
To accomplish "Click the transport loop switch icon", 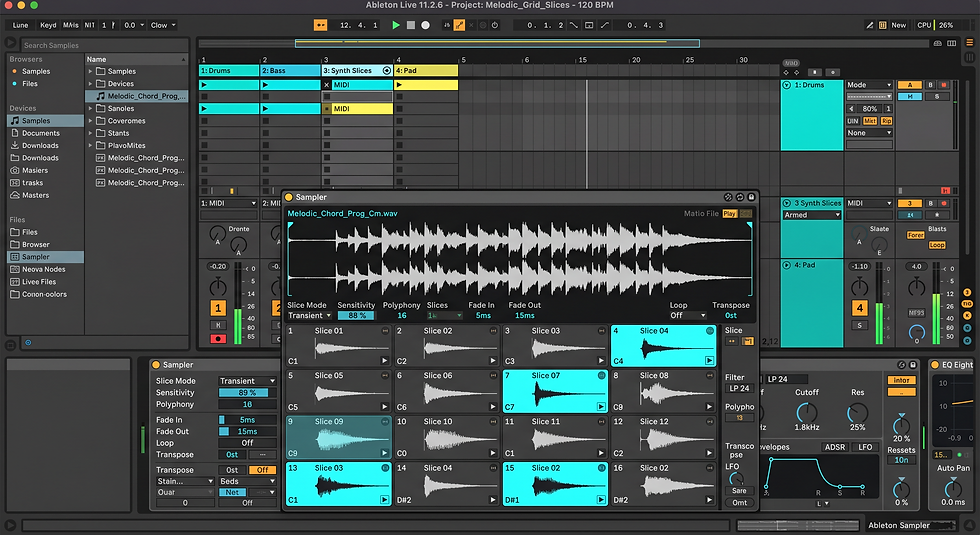I will pyautogui.click(x=589, y=25).
